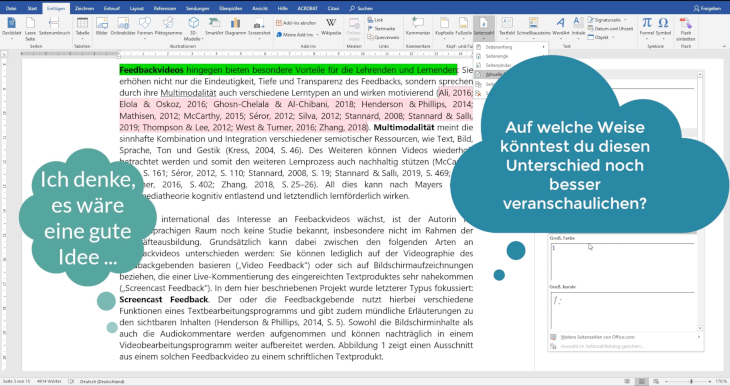
Task: Insert a Diagramm chart
Action: coord(236,27)
